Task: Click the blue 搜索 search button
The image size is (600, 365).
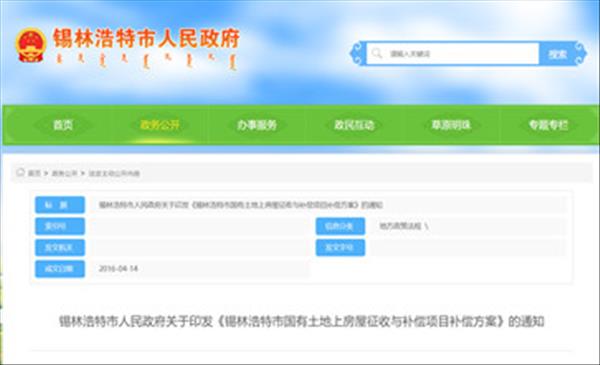Action: (x=557, y=54)
